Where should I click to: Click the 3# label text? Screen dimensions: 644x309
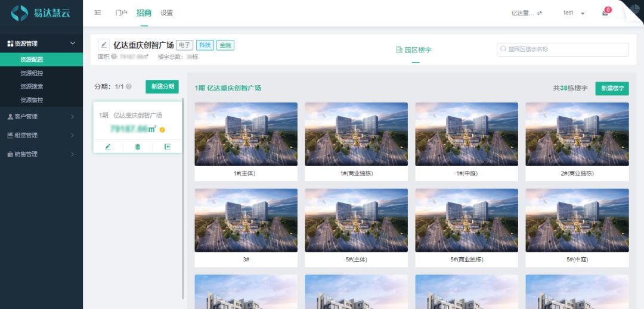(246, 260)
